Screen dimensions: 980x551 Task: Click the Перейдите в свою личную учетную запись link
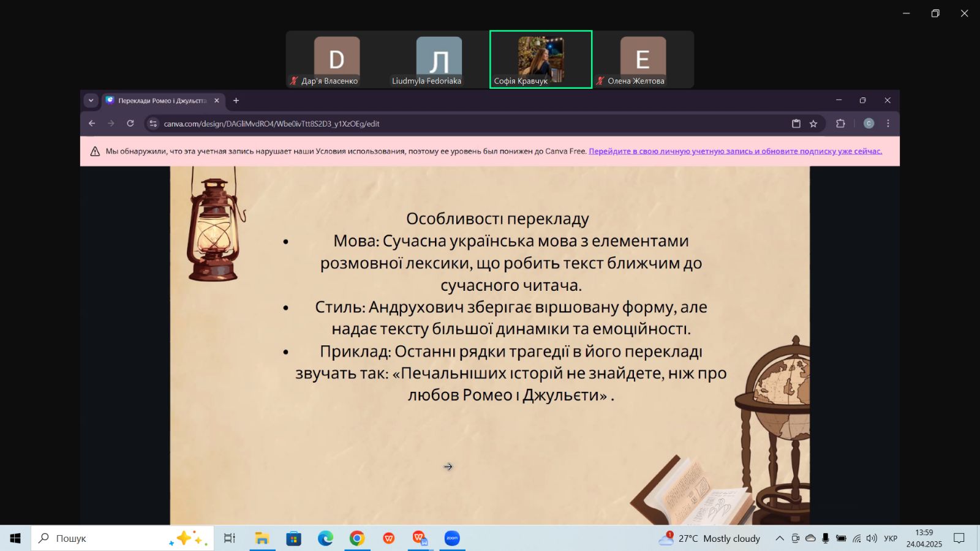(735, 151)
